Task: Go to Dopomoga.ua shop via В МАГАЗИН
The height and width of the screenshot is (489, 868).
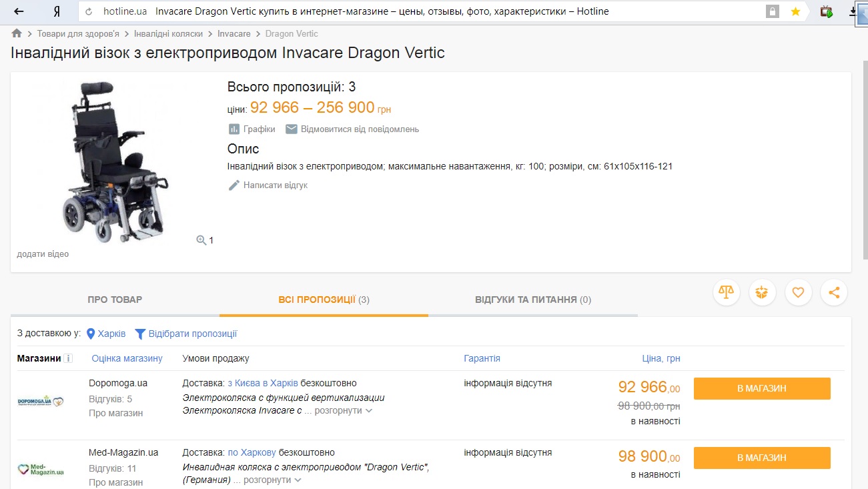Action: click(762, 389)
